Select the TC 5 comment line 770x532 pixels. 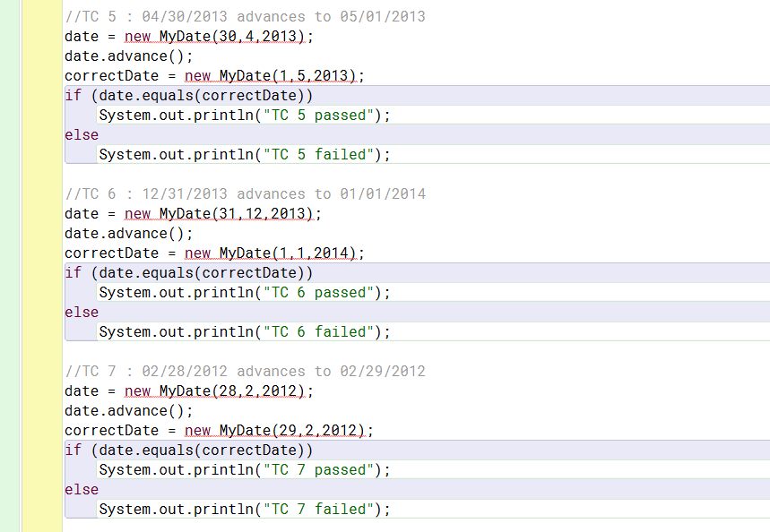tap(244, 16)
